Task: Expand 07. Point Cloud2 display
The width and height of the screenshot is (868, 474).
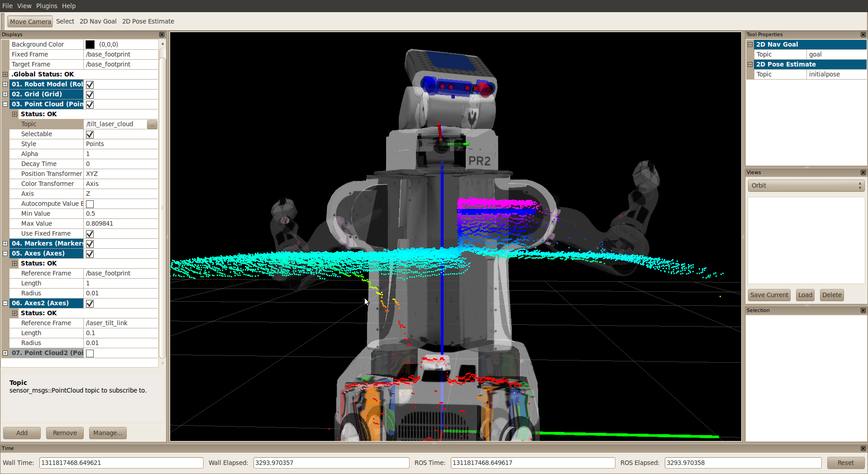Action: point(5,353)
